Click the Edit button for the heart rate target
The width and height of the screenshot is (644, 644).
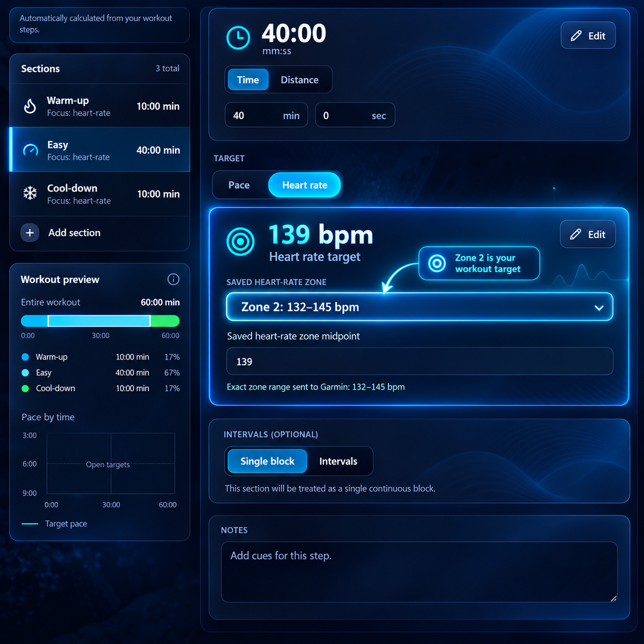(x=588, y=234)
